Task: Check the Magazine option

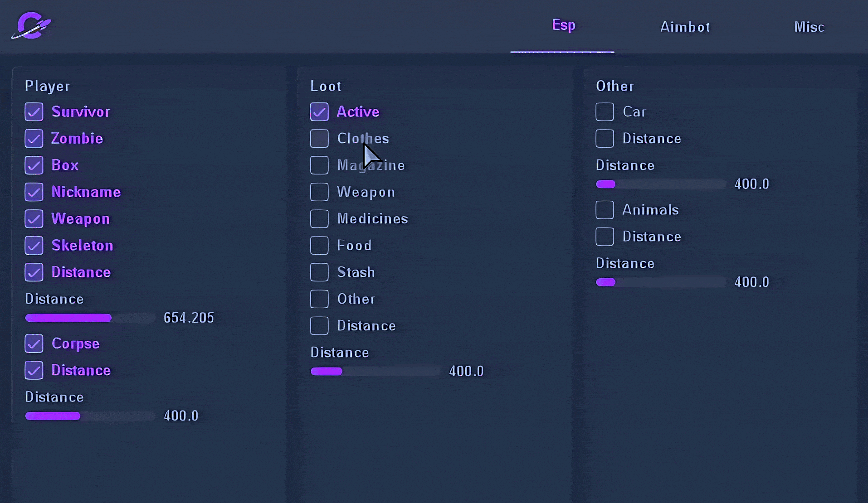Action: point(319,165)
